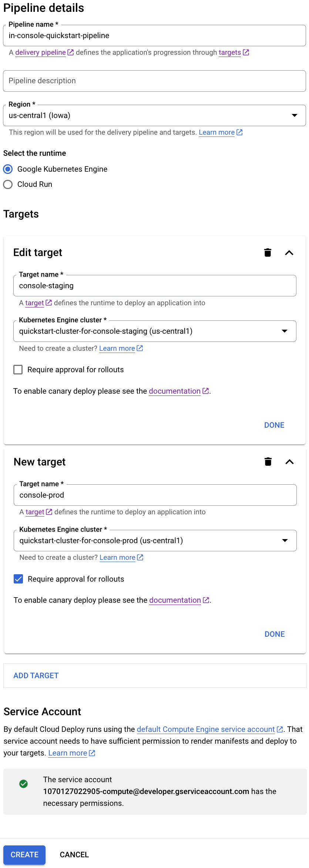The image size is (309, 868).
Task: Open documentation link icon under console-staging canary note
Action: coord(205,391)
